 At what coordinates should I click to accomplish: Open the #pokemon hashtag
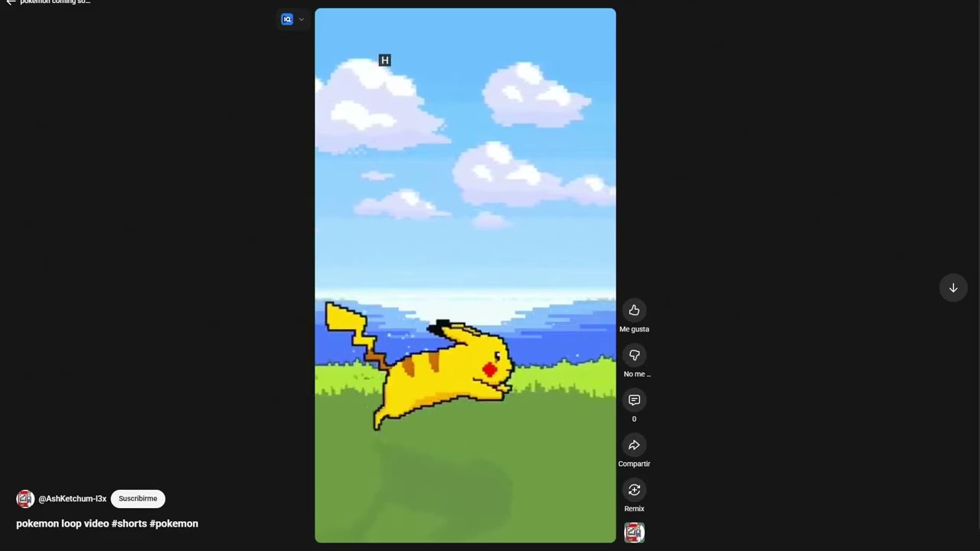[174, 523]
